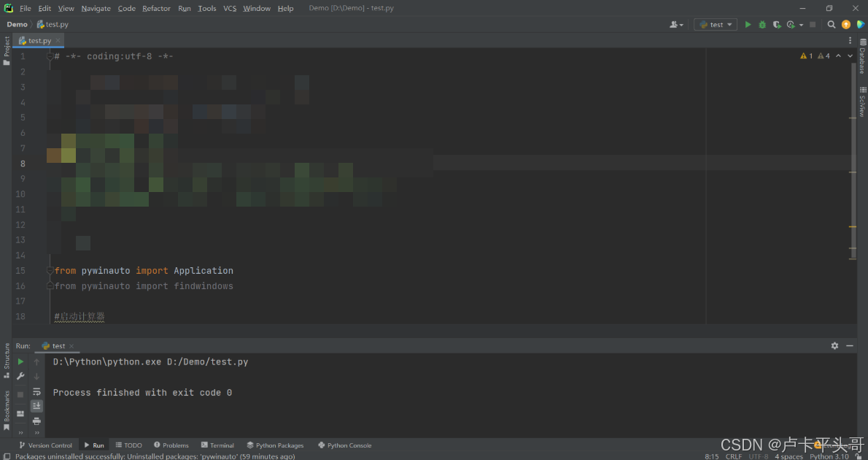Screen dimensions: 868x460
Task: Hide the Run tool window with minus icon
Action: tap(850, 346)
